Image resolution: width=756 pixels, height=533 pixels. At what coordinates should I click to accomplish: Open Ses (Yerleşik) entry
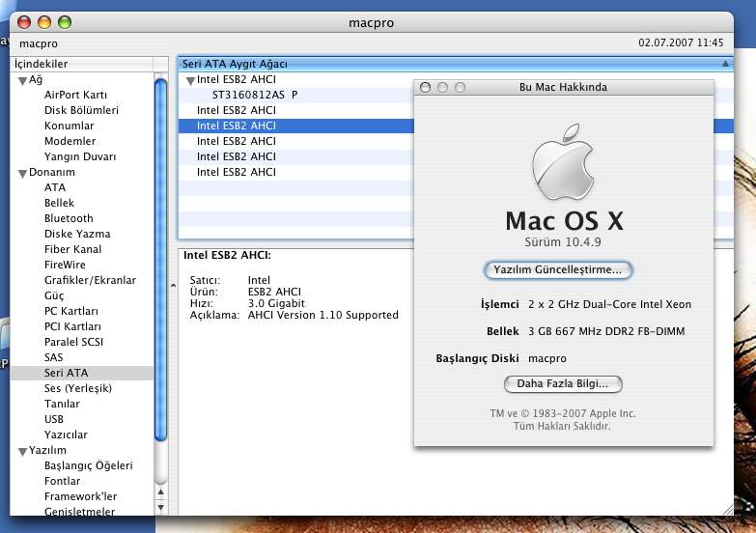78,388
